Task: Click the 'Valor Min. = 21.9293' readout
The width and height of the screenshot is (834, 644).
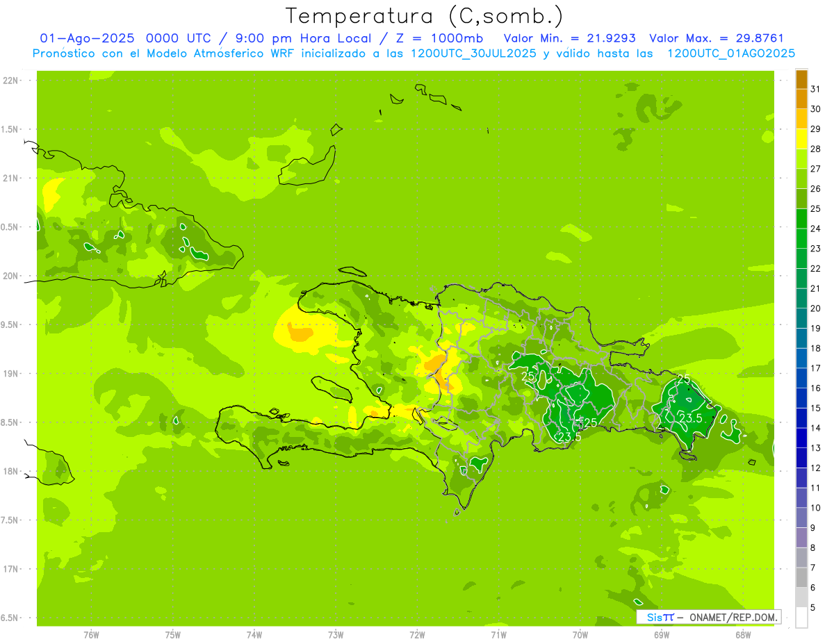Action: pos(569,38)
